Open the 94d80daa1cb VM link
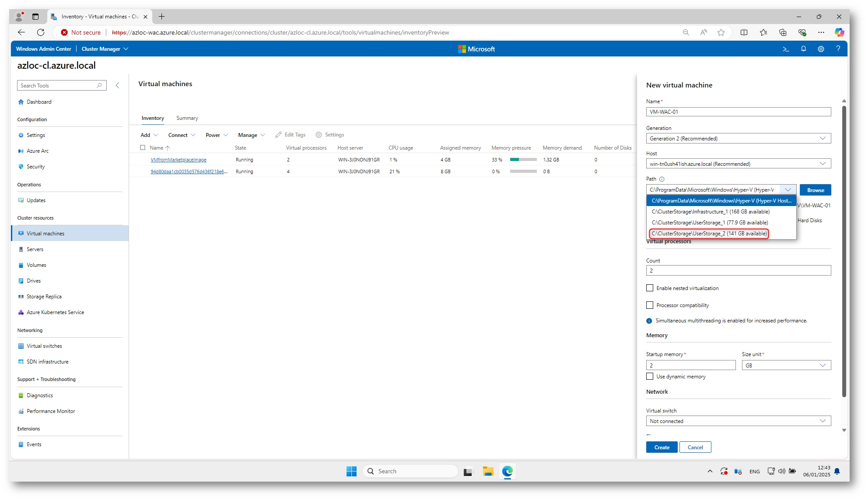The width and height of the screenshot is (868, 500). 189,171
